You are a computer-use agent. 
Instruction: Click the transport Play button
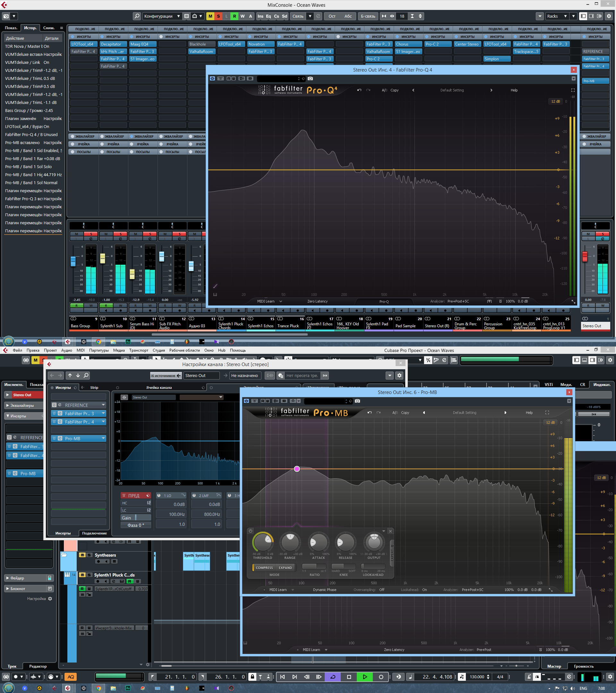tap(365, 677)
